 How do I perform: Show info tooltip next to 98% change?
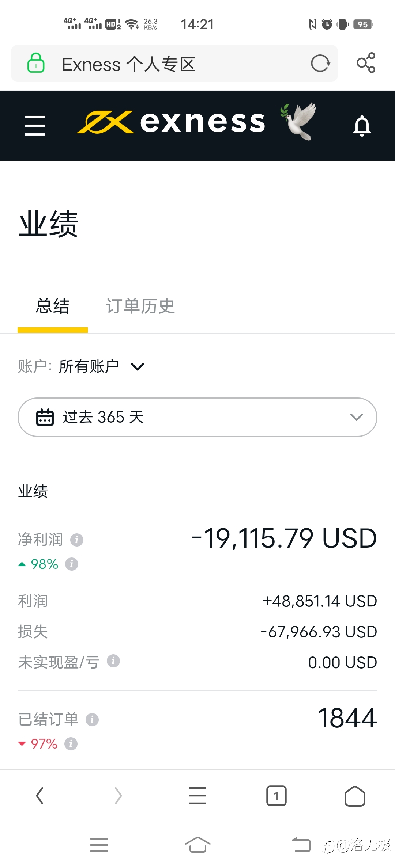(72, 564)
